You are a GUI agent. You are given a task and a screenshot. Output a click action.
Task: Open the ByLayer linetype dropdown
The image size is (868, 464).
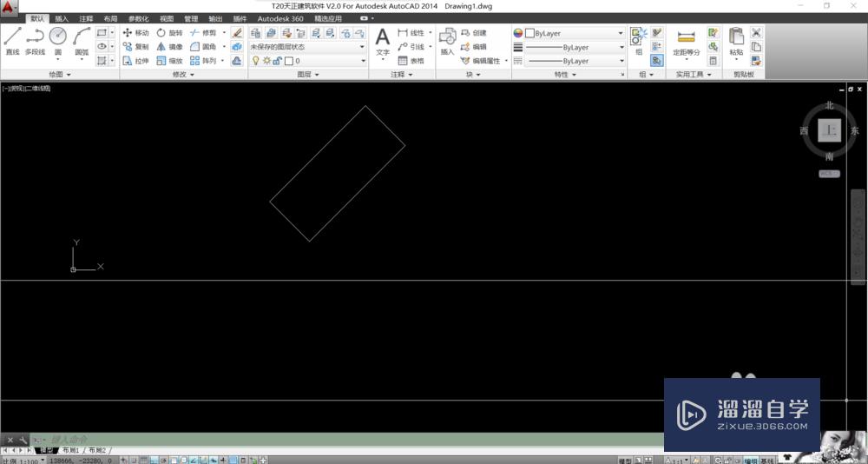pyautogui.click(x=575, y=61)
